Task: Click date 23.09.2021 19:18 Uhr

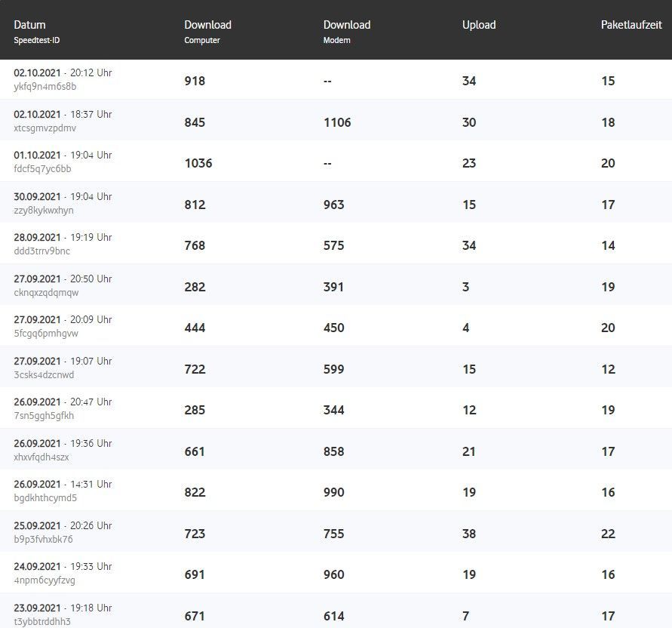Action: pos(63,608)
